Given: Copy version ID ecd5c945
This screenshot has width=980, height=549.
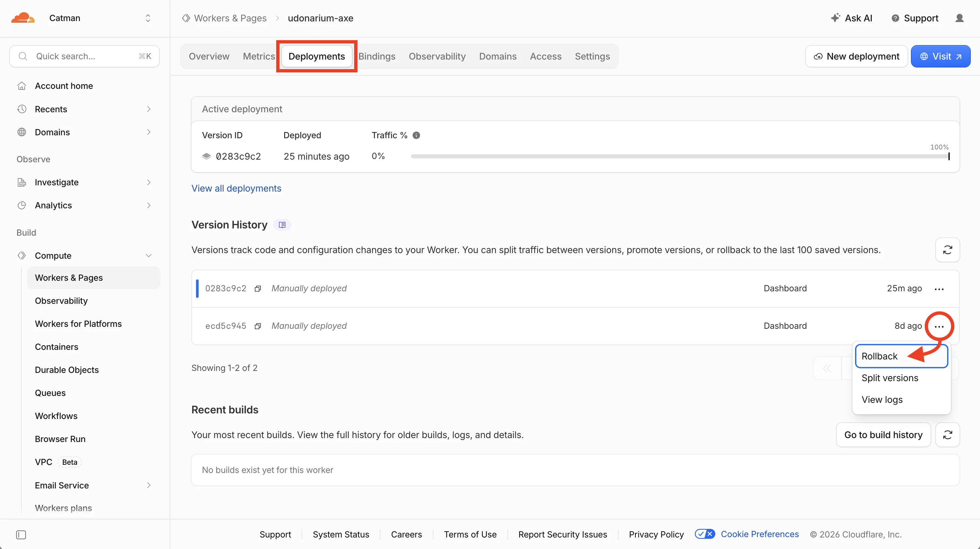Looking at the screenshot, I should 257,326.
